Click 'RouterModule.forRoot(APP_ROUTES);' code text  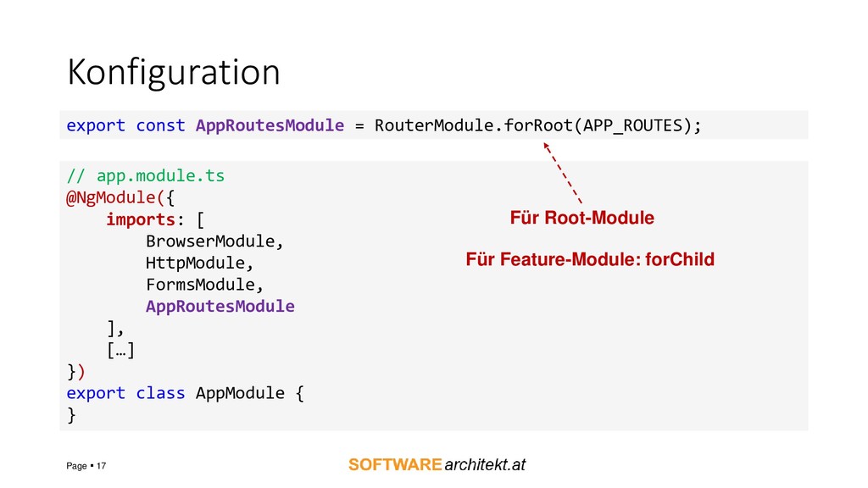[538, 125]
